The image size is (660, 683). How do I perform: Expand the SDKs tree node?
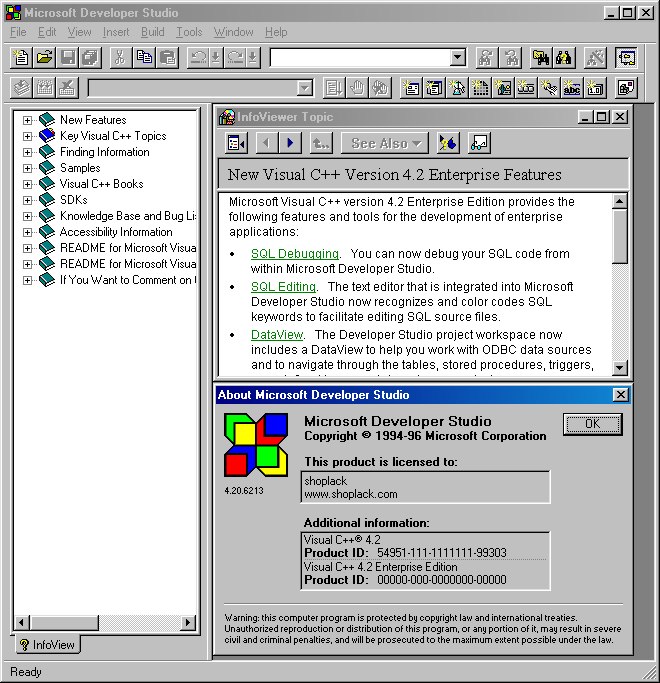(27, 200)
